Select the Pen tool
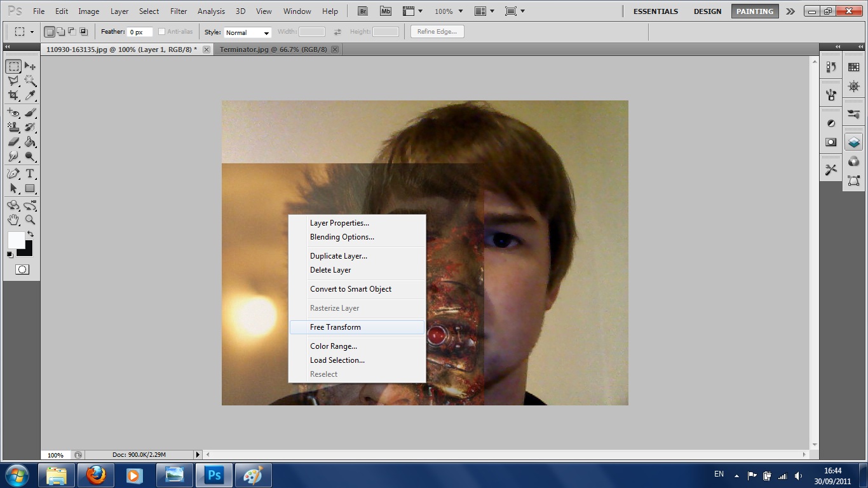The image size is (868, 488). click(x=13, y=173)
